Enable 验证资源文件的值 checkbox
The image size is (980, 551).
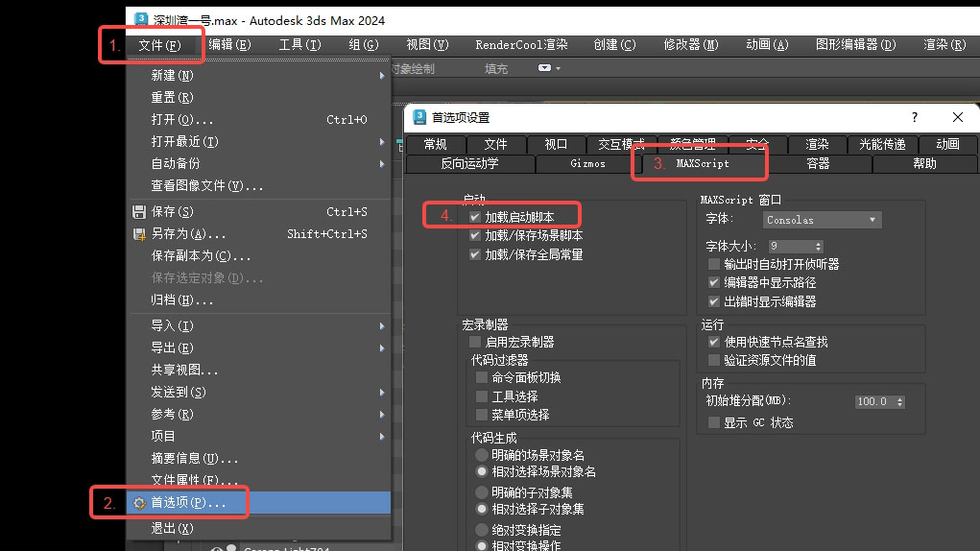tap(714, 360)
